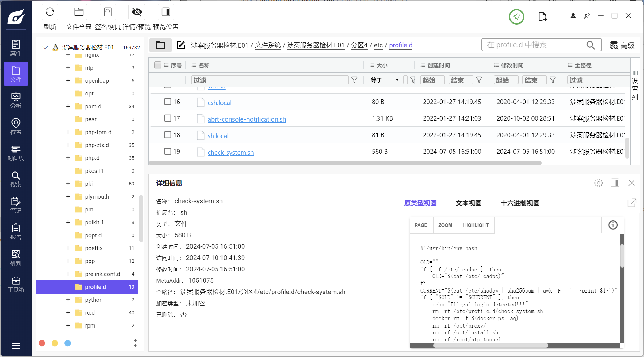This screenshot has height=357, width=644.
Task: Click the 分区4 breadcrumb link
Action: (359, 45)
